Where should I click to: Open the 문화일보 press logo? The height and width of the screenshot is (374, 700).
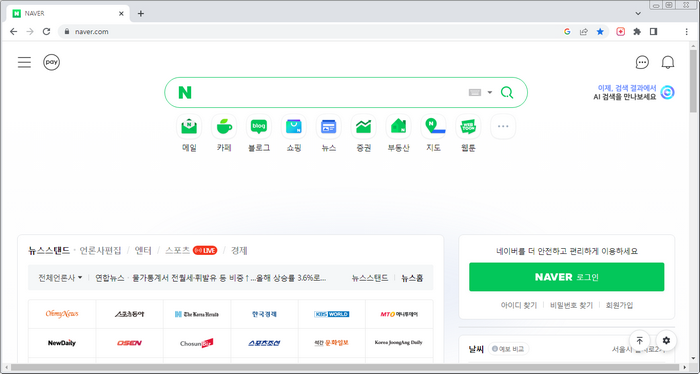tap(332, 343)
